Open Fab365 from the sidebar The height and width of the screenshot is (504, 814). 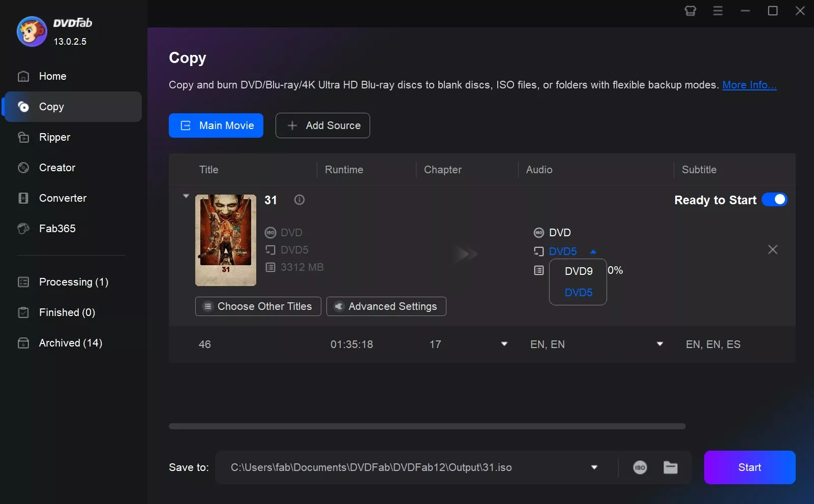click(57, 229)
